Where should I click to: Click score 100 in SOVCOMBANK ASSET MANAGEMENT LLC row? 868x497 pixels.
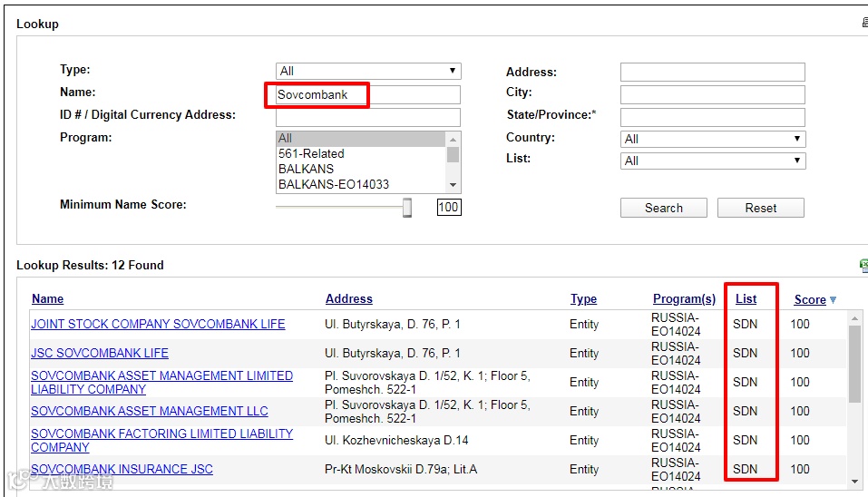click(x=800, y=411)
